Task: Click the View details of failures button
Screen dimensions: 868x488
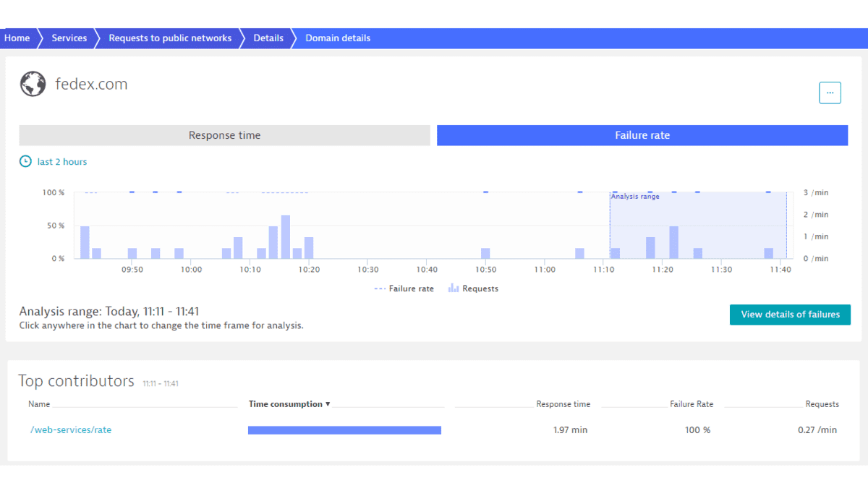Action: point(790,314)
